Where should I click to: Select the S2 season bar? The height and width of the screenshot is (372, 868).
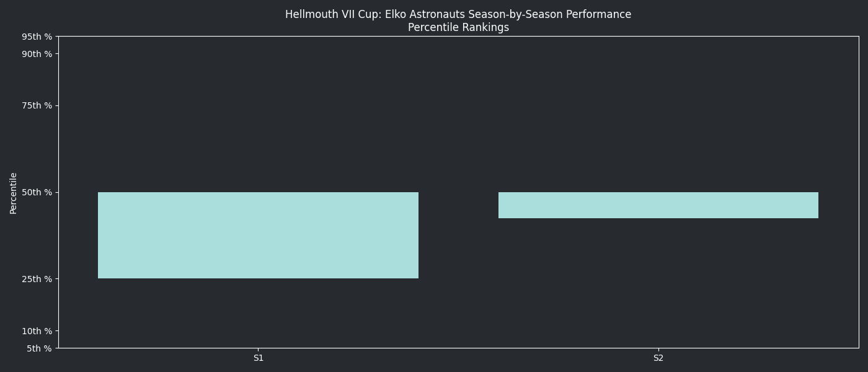pos(658,205)
